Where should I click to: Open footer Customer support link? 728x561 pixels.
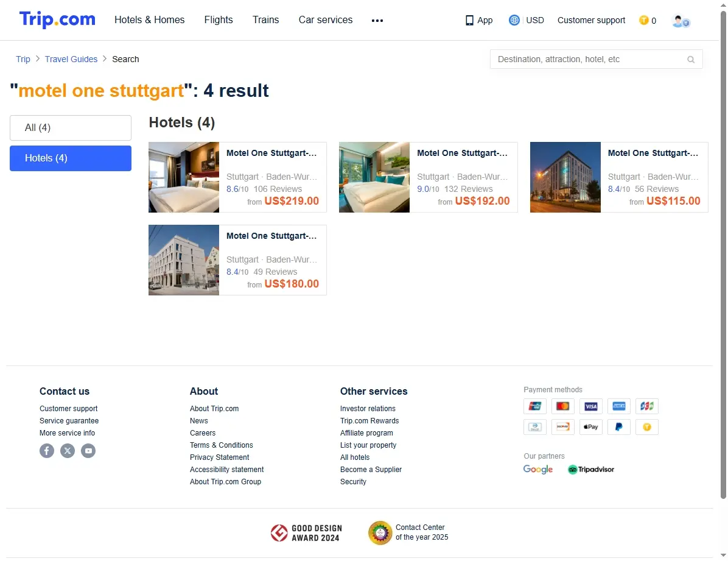click(69, 409)
